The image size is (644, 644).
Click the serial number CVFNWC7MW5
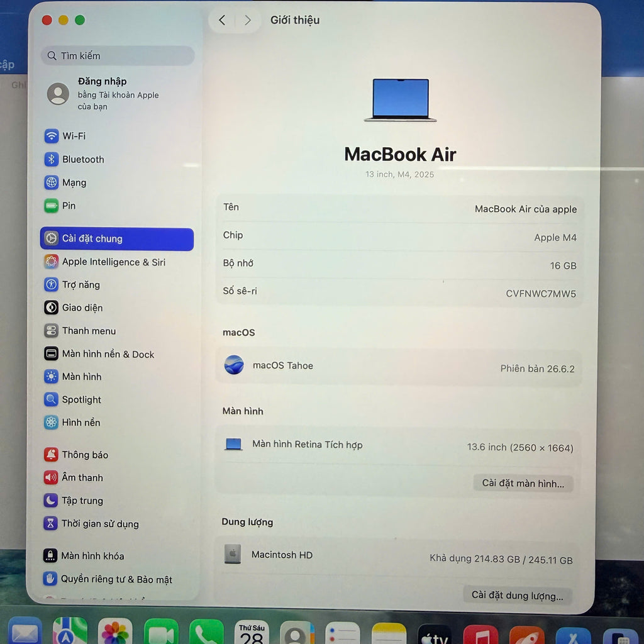tap(540, 294)
